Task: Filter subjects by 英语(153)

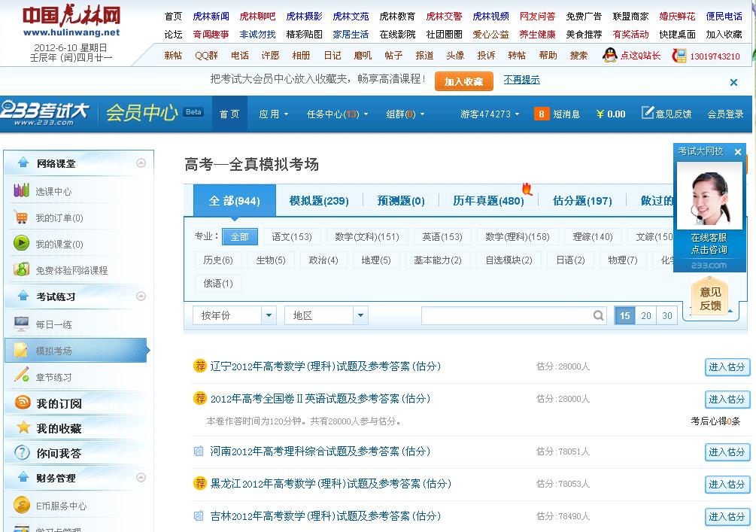Action: pos(441,236)
